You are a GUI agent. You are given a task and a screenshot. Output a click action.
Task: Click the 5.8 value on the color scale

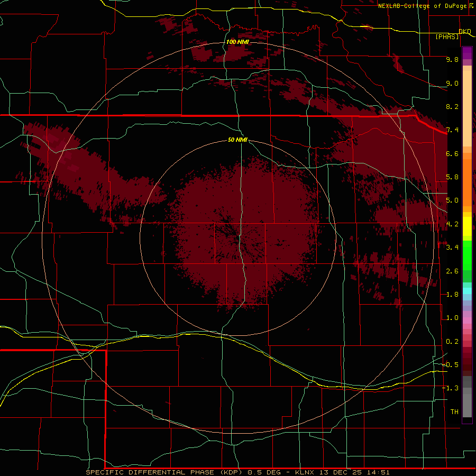pos(452,177)
